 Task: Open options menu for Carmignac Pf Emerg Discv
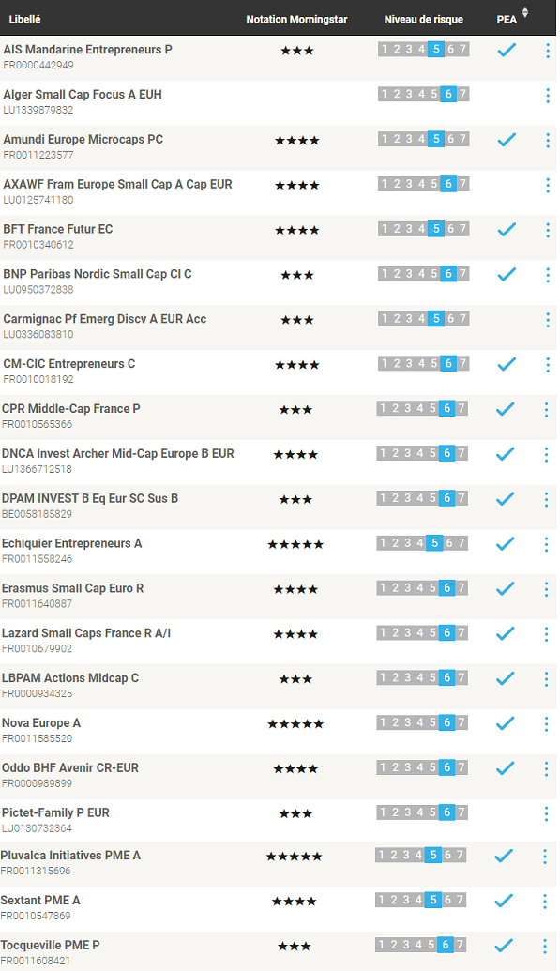click(x=548, y=320)
